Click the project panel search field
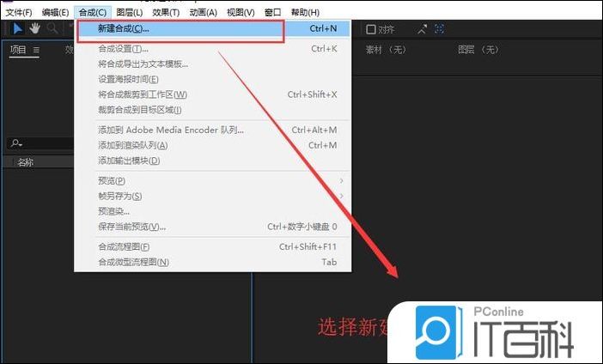This screenshot has width=603, height=364. (40, 143)
